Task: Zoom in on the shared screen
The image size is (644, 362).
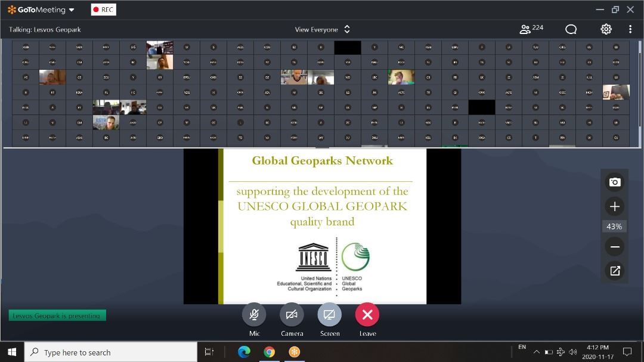Action: (x=614, y=206)
